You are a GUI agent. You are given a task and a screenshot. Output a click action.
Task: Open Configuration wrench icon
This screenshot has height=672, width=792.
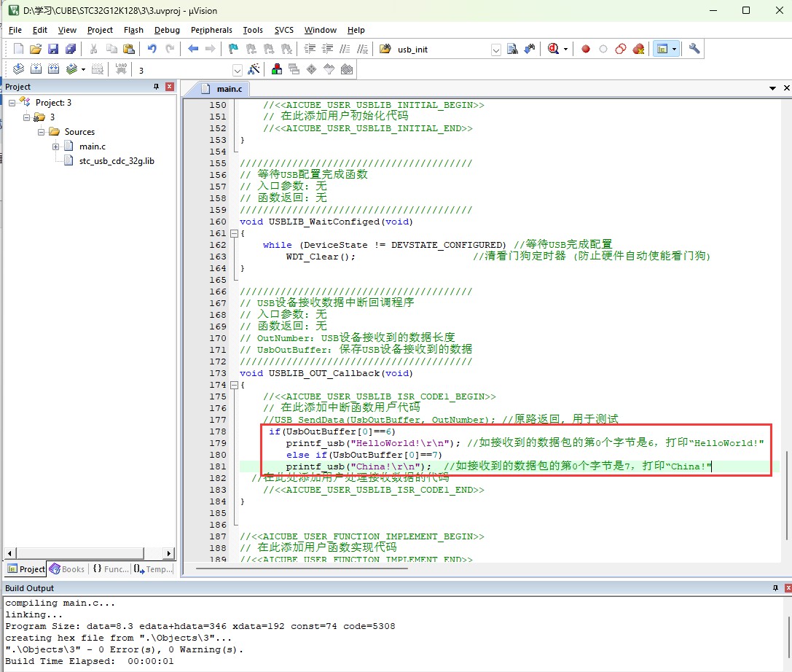[694, 49]
